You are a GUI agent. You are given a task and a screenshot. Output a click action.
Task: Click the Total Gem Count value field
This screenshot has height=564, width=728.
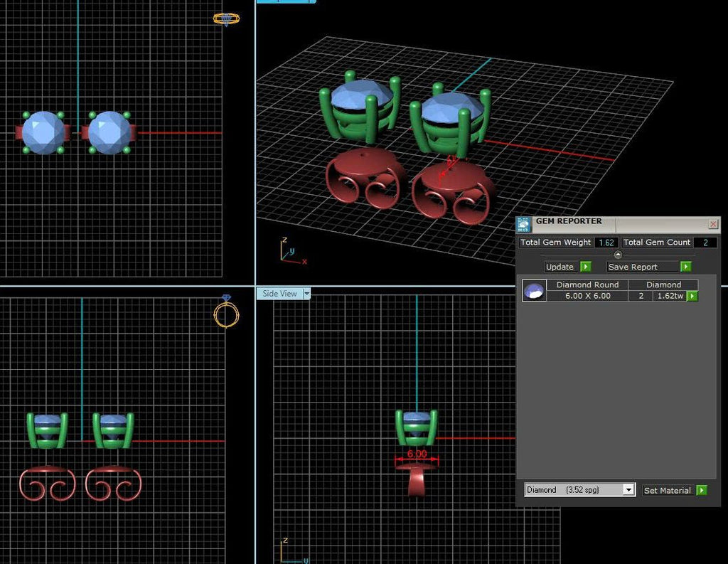click(705, 243)
